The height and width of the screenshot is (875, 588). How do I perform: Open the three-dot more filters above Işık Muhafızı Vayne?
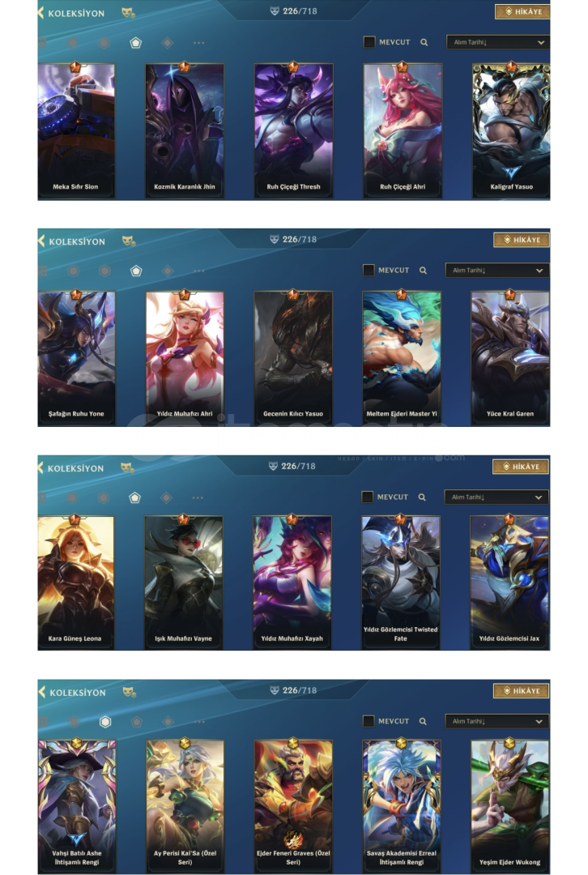pyautogui.click(x=198, y=497)
